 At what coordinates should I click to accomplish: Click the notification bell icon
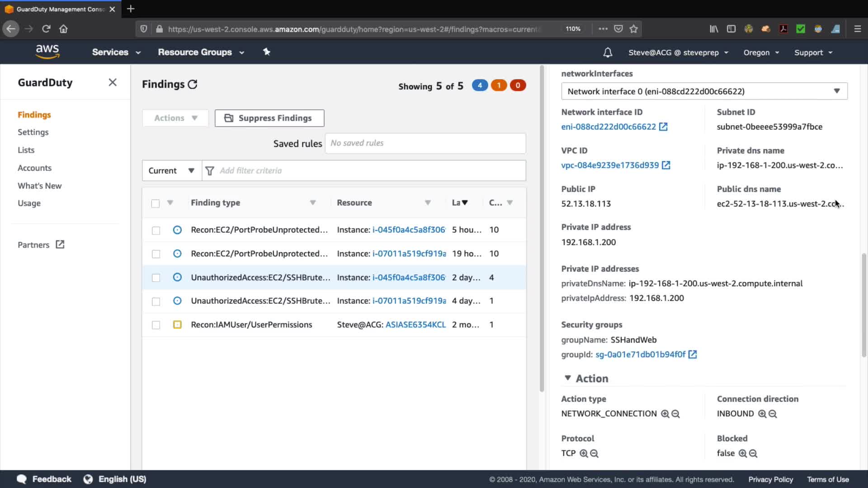608,52
